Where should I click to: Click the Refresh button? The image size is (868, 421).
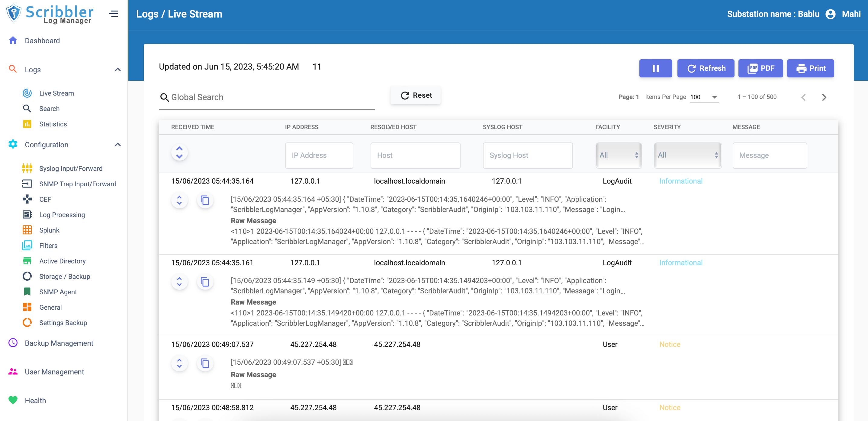tap(706, 68)
